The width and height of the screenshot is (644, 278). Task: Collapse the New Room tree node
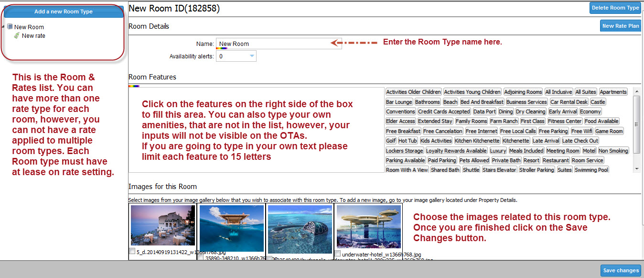[4, 27]
